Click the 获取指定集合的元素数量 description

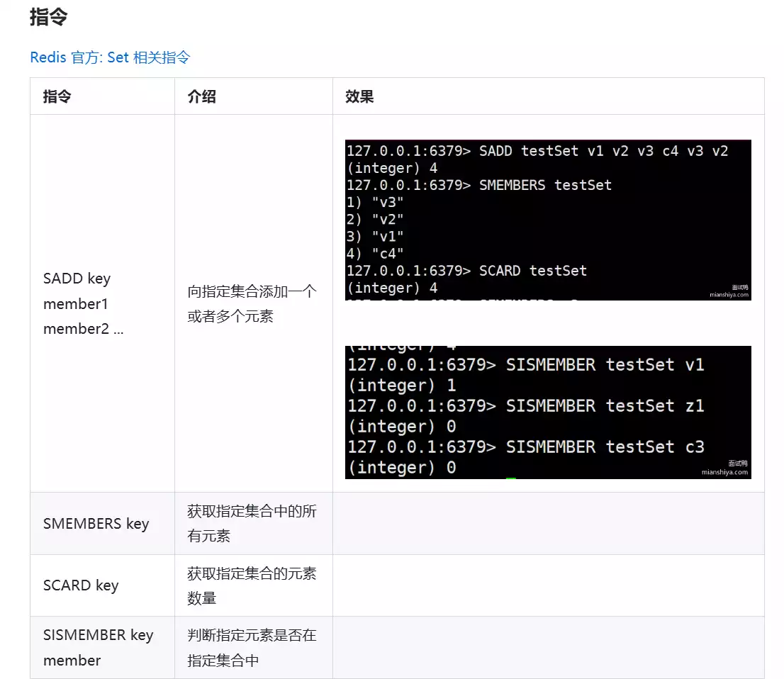tap(252, 585)
